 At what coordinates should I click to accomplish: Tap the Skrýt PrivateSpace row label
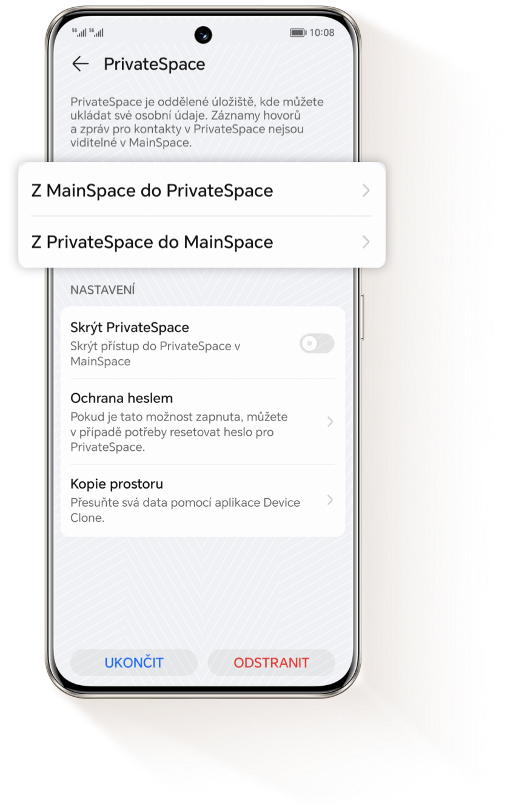coord(130,328)
